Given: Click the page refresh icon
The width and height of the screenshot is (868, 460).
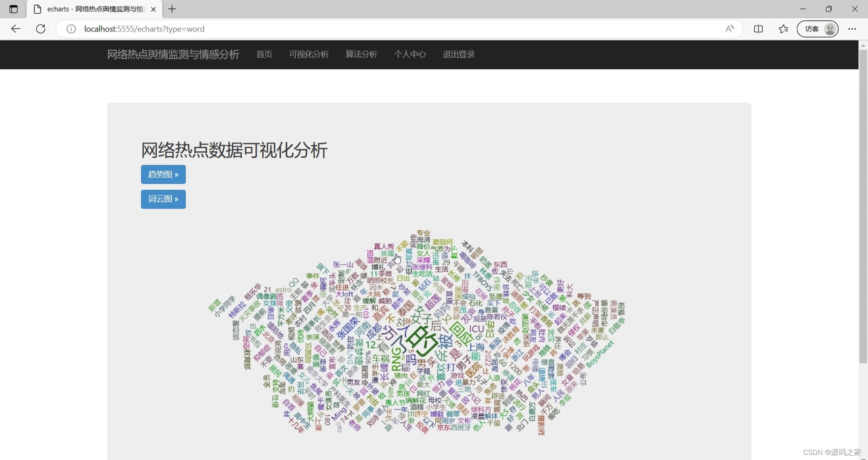Looking at the screenshot, I should 41,29.
